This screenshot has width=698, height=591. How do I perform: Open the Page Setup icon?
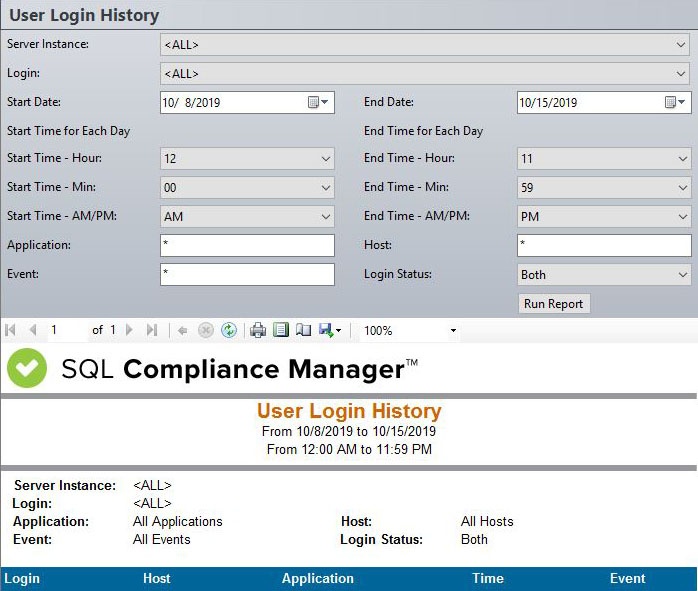[304, 330]
